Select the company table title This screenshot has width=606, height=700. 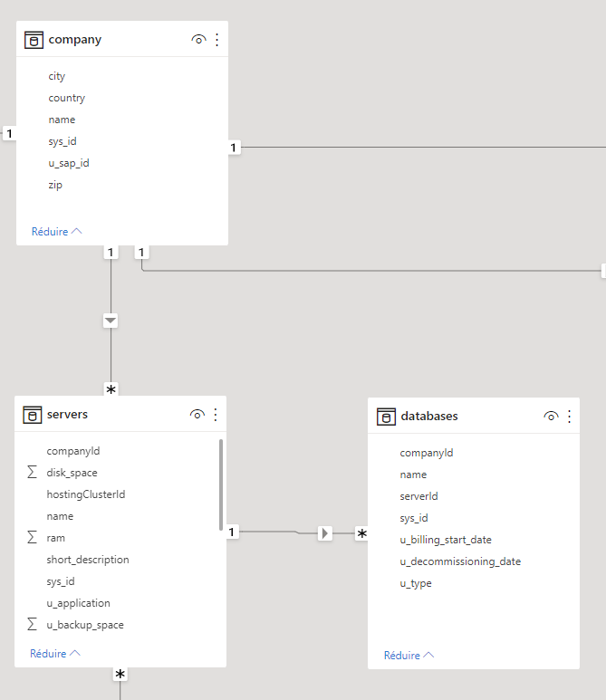coord(75,40)
